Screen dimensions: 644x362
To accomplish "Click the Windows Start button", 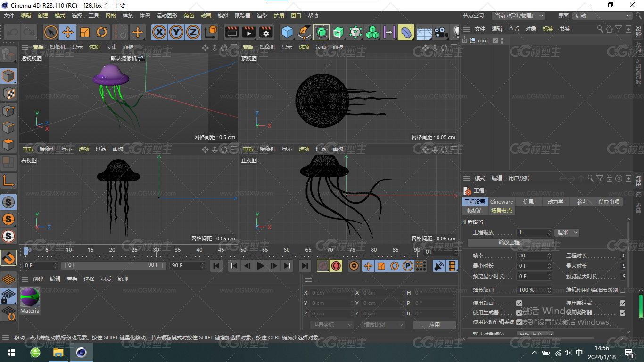I will pyautogui.click(x=10, y=353).
